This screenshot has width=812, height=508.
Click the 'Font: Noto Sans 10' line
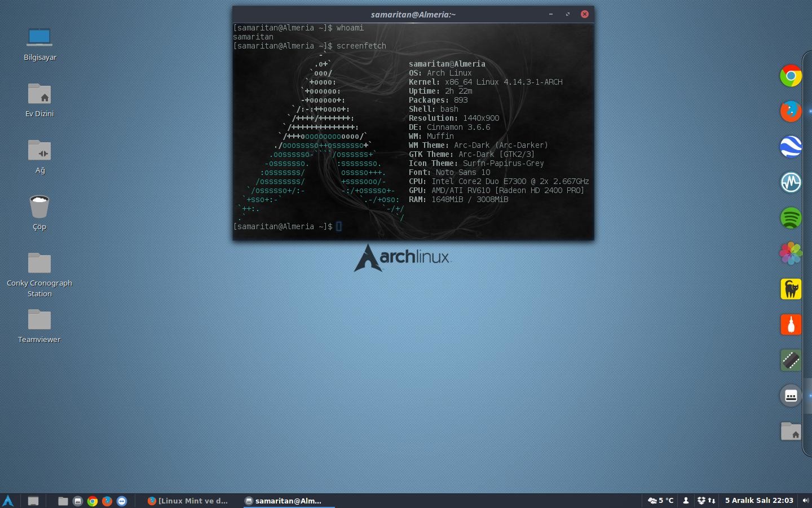449,172
